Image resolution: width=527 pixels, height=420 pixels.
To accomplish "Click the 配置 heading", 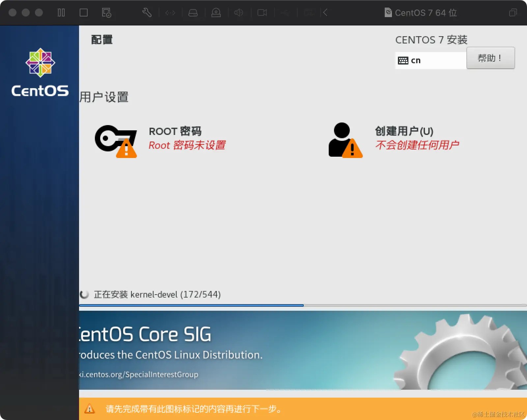I will [102, 39].
